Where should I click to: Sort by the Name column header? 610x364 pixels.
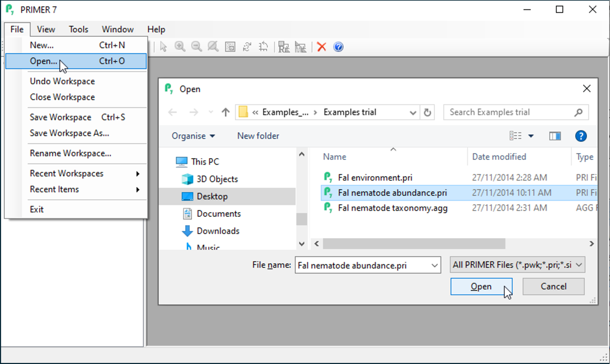393,157
